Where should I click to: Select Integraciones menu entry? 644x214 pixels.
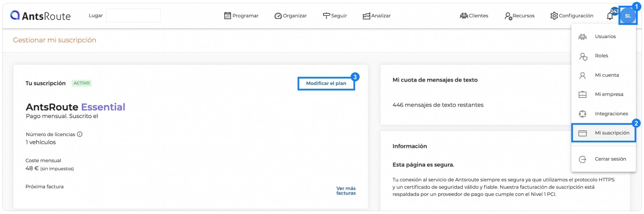pos(604,114)
